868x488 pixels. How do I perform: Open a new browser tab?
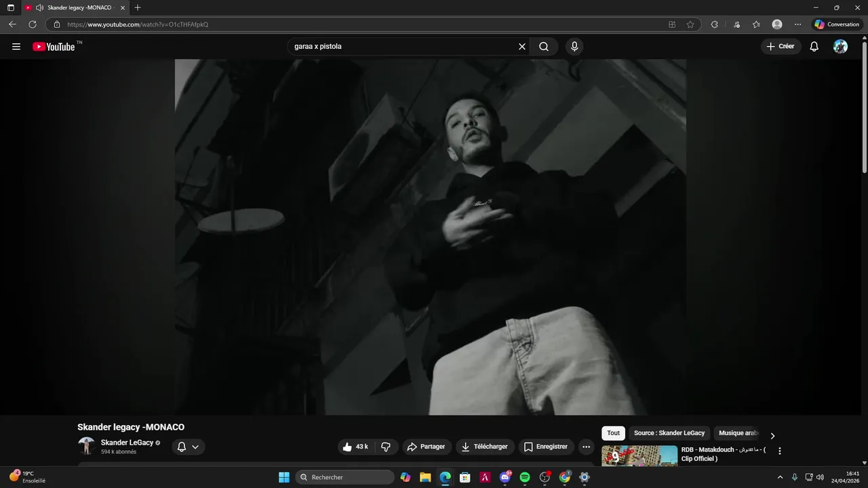[138, 7]
